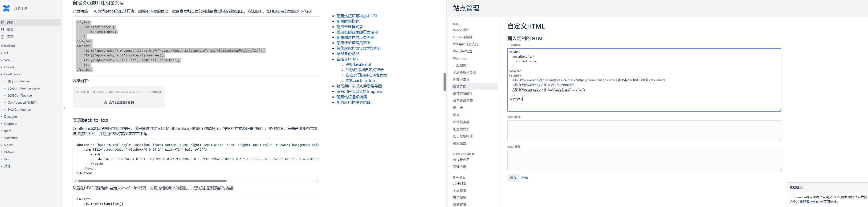Click the horizontal scrollbar of the button code block
The width and height of the screenshot is (868, 207).
pyautogui.click(x=152, y=181)
